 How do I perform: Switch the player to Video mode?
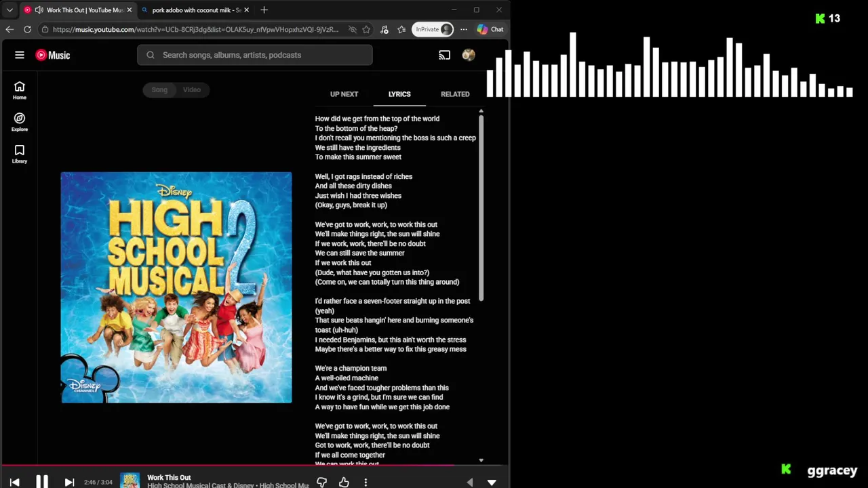point(192,89)
